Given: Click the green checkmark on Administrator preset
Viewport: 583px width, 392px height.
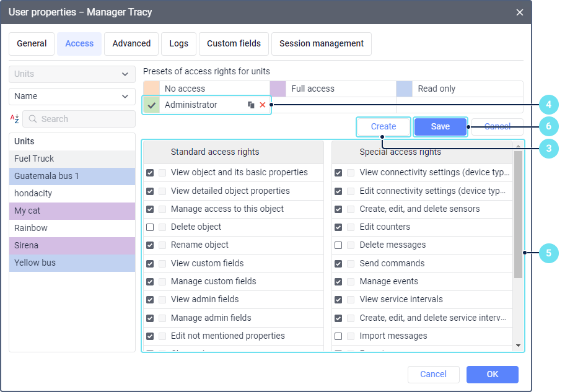Looking at the screenshot, I should (x=152, y=105).
